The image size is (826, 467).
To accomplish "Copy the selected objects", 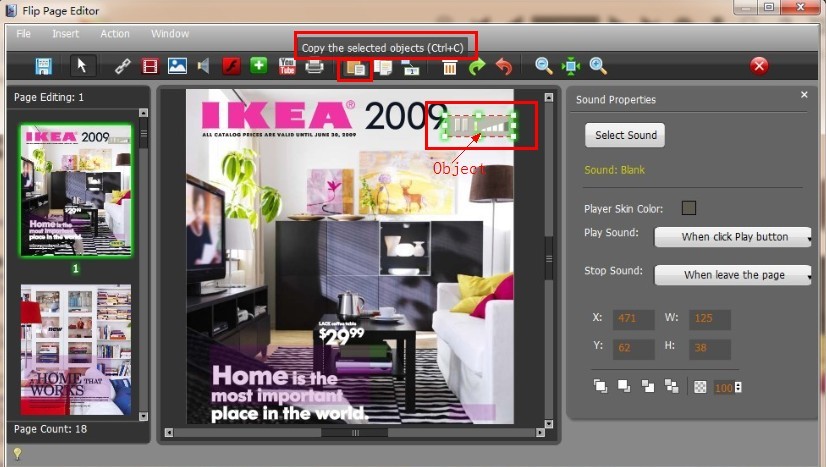I will pyautogui.click(x=356, y=68).
